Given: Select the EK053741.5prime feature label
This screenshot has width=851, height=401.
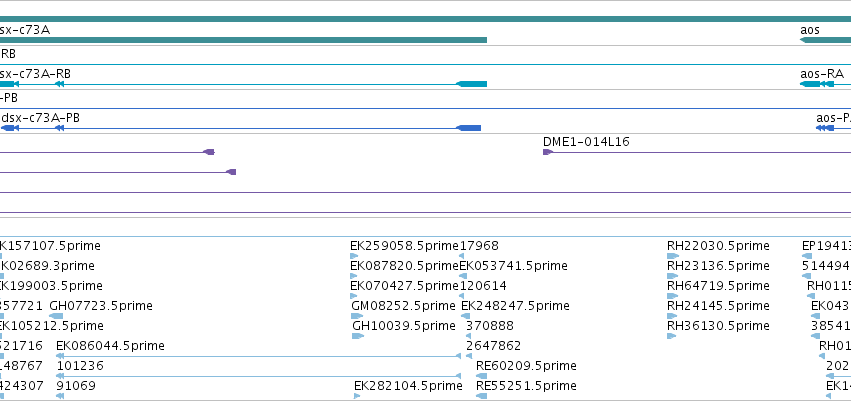Looking at the screenshot, I should coord(513,266).
